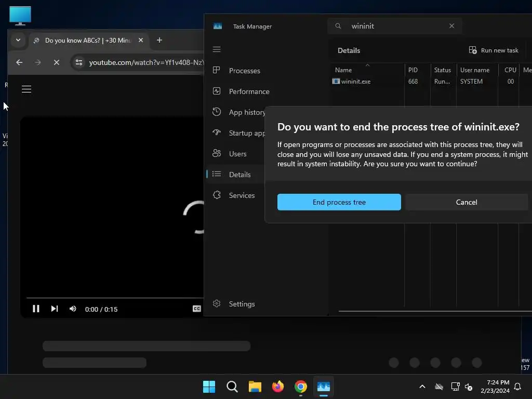Screen dimensions: 532x399
Task: Click PID value 668
Action: pyautogui.click(x=413, y=82)
